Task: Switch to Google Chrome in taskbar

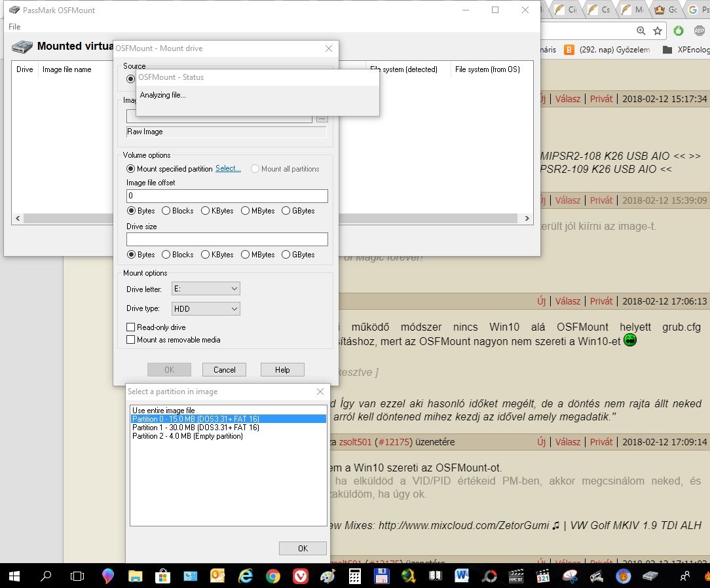Action: 272,576
